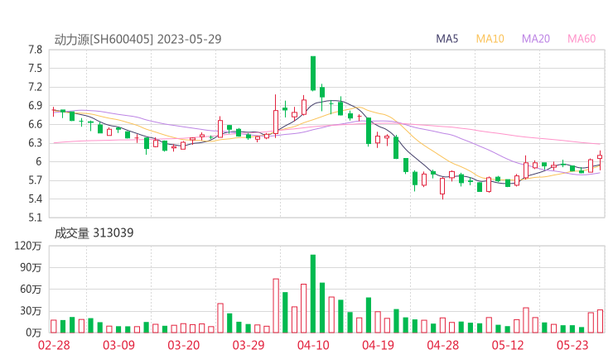The image size is (613, 364).
Task: Select the lowest red candlestick near 5.4
Action: click(x=442, y=186)
